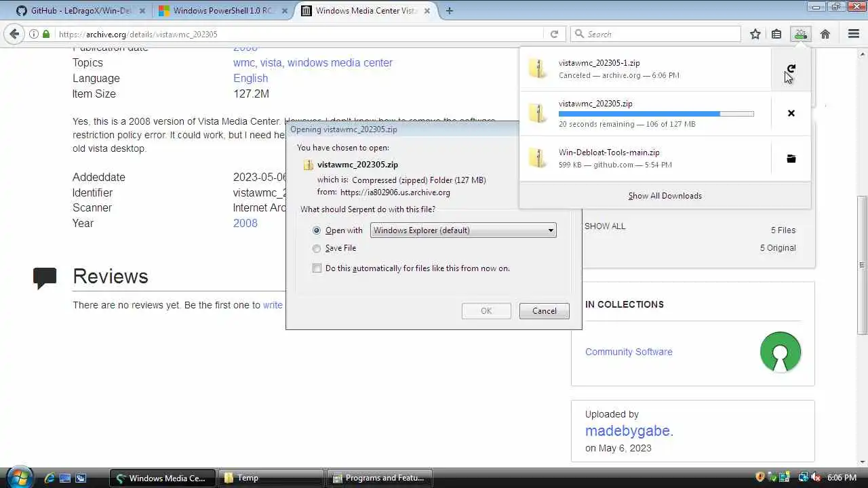The height and width of the screenshot is (488, 868).
Task: Bookmark this page with the star icon
Action: click(x=755, y=34)
